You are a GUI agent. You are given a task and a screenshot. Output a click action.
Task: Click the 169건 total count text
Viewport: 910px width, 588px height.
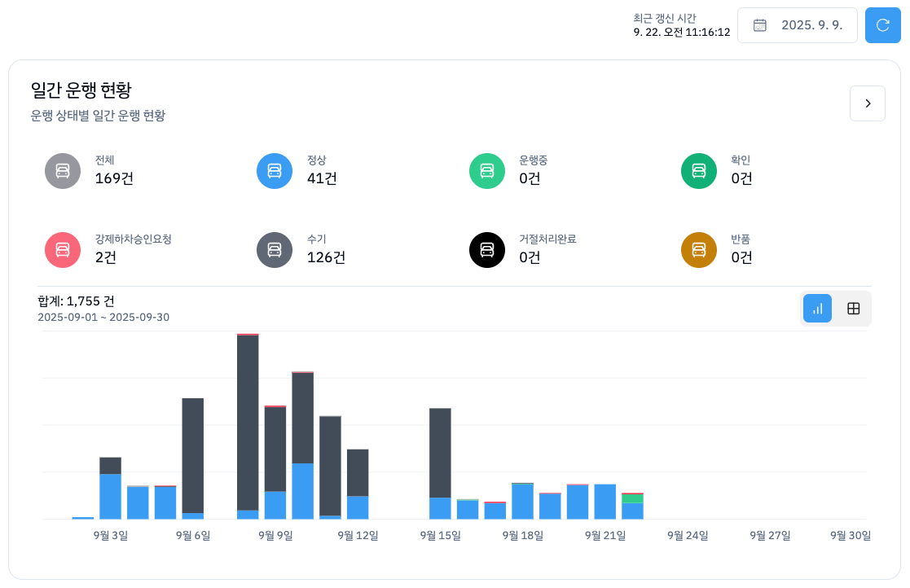point(114,178)
